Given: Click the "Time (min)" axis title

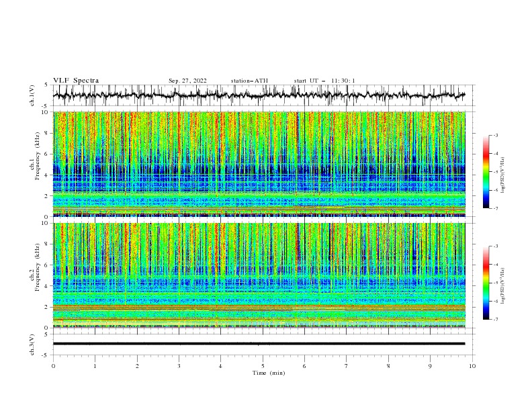Looking at the screenshot, I should (x=269, y=373).
